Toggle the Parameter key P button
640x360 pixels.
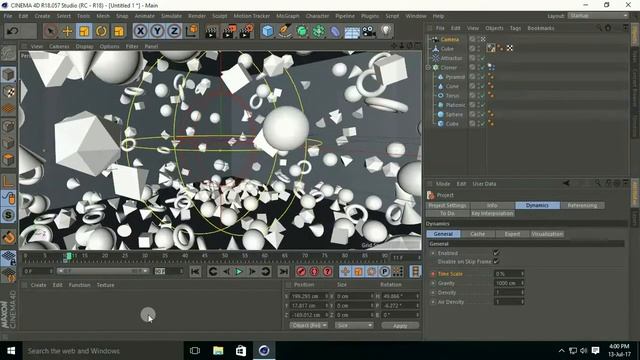tap(384, 271)
